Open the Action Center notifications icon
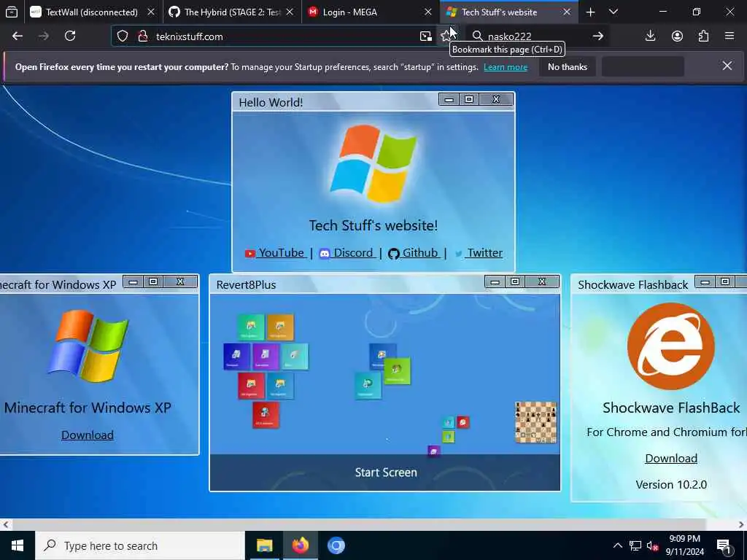The width and height of the screenshot is (747, 560). coord(724,545)
